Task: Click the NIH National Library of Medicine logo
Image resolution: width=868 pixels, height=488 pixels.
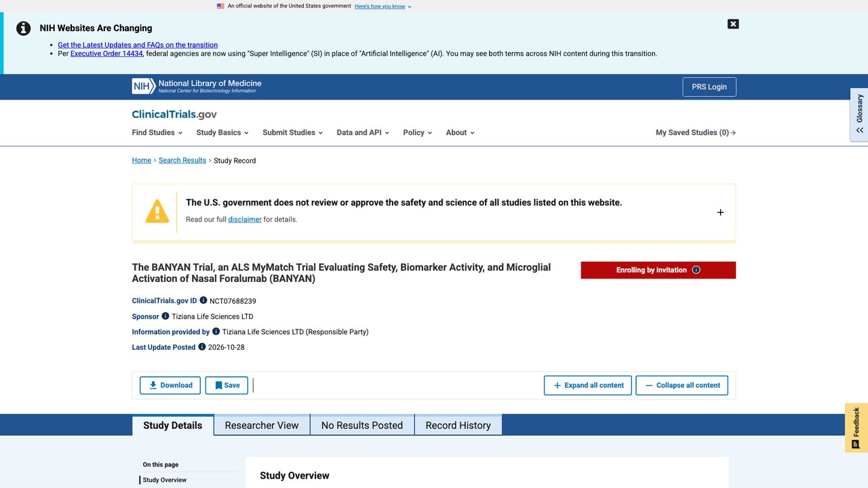Action: tap(197, 86)
